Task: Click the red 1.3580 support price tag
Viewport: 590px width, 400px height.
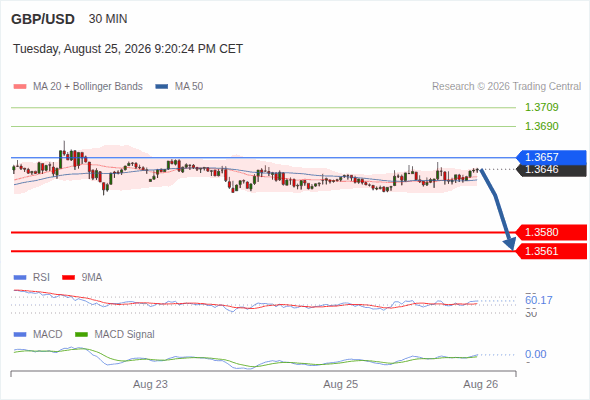Action: (551, 232)
